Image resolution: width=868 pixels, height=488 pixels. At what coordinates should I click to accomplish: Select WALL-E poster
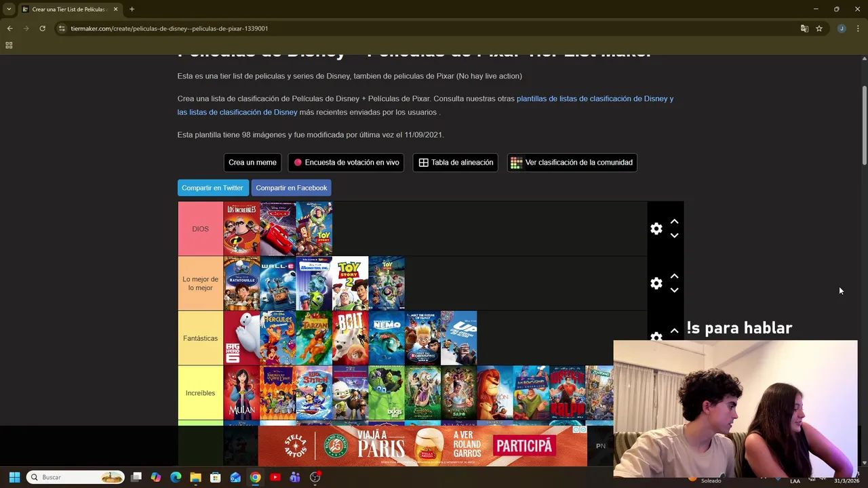(x=278, y=283)
